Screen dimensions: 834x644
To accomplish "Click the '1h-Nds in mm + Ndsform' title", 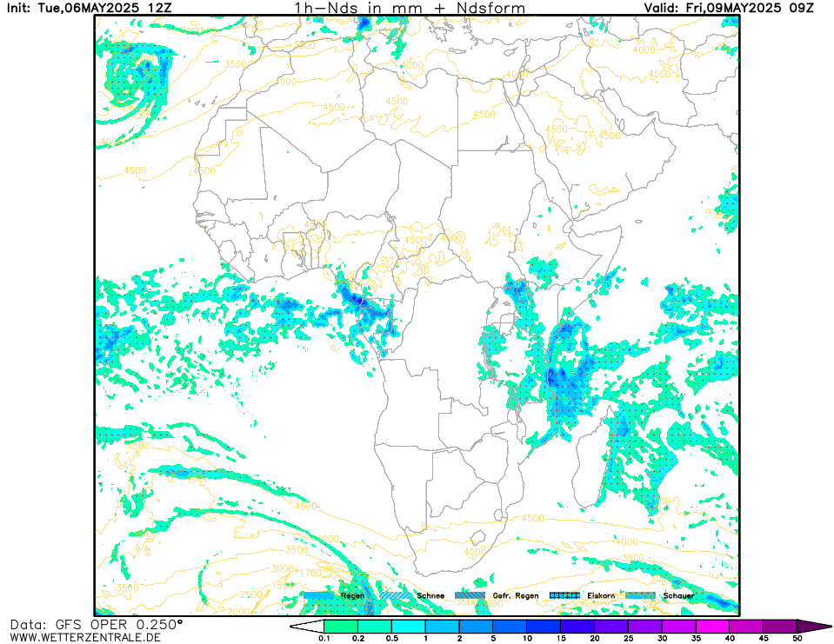I will [410, 8].
